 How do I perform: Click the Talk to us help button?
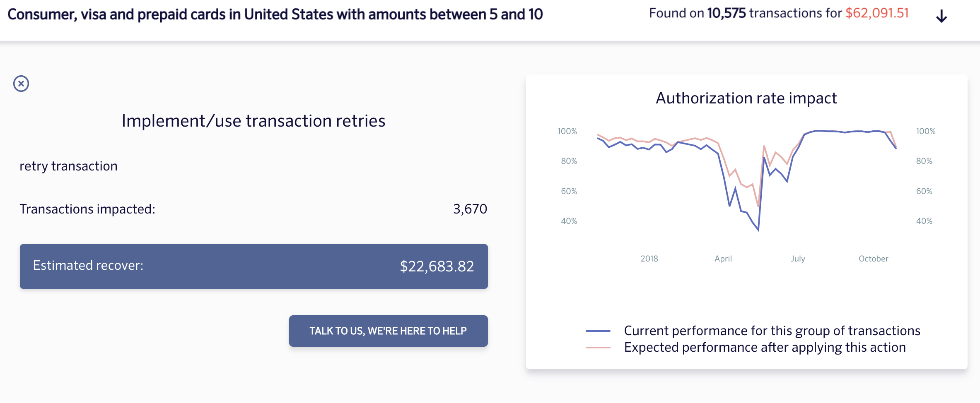pos(388,331)
